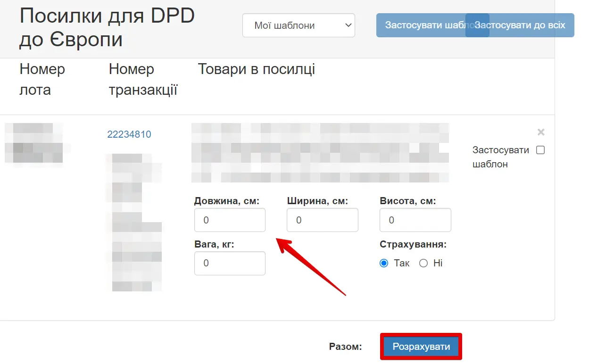Click the Товари в посилці column header
The height and width of the screenshot is (364, 589).
tap(257, 69)
